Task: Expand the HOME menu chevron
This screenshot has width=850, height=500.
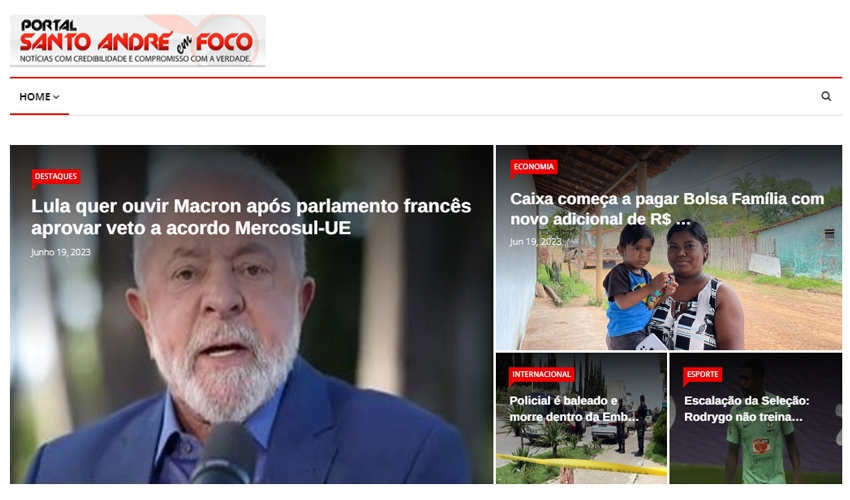Action: point(56,97)
